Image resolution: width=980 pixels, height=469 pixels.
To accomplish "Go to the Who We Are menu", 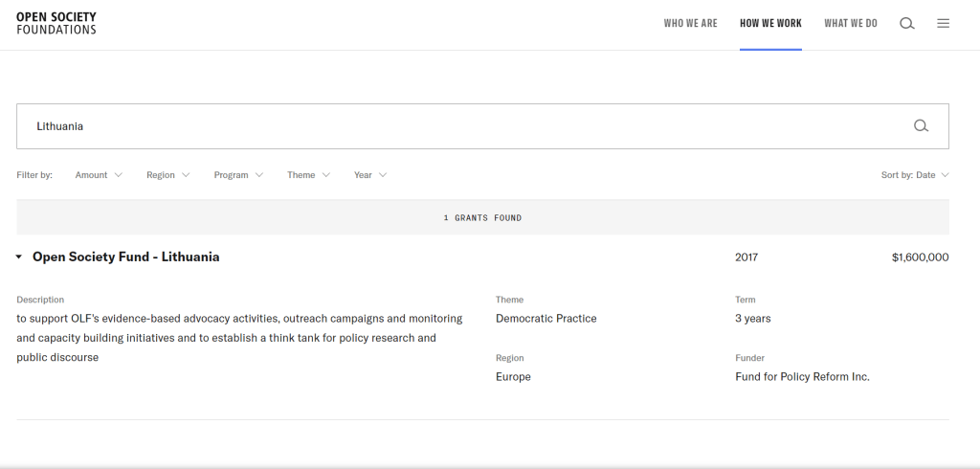I will coord(690,24).
